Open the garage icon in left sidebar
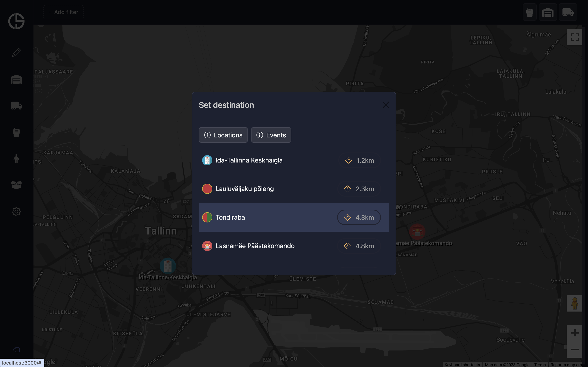The image size is (588, 367). click(x=16, y=79)
